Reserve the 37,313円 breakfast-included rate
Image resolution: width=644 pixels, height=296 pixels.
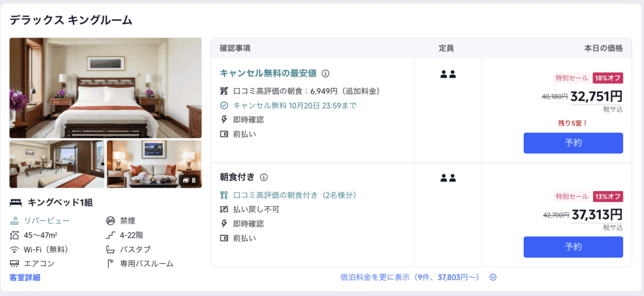point(573,247)
